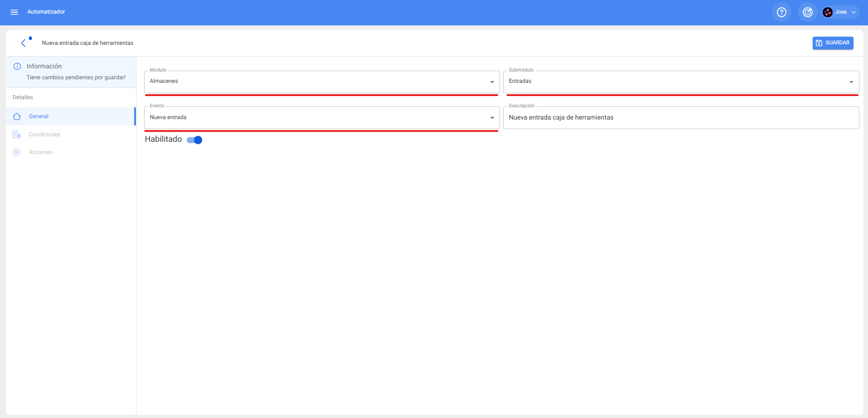Click the Condiciones document icon

17,135
